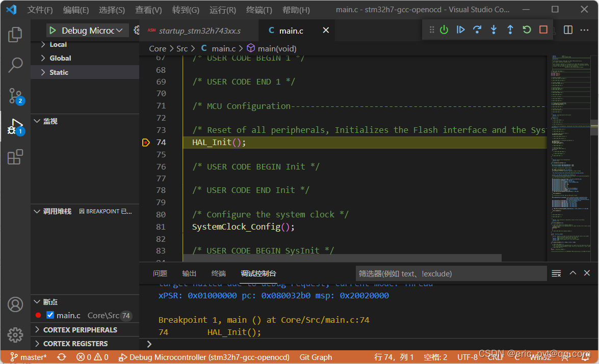Open the Manage gear in activity bar
The width and height of the screenshot is (599, 364).
[15, 335]
